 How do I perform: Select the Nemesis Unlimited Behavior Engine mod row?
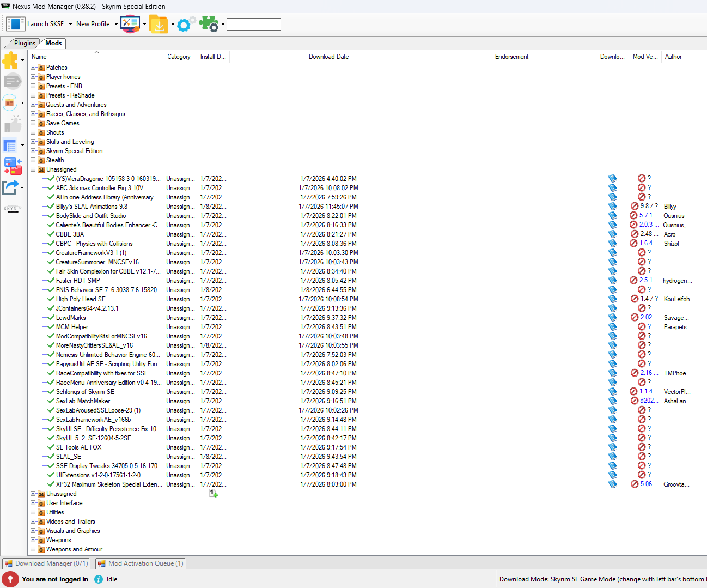108,355
